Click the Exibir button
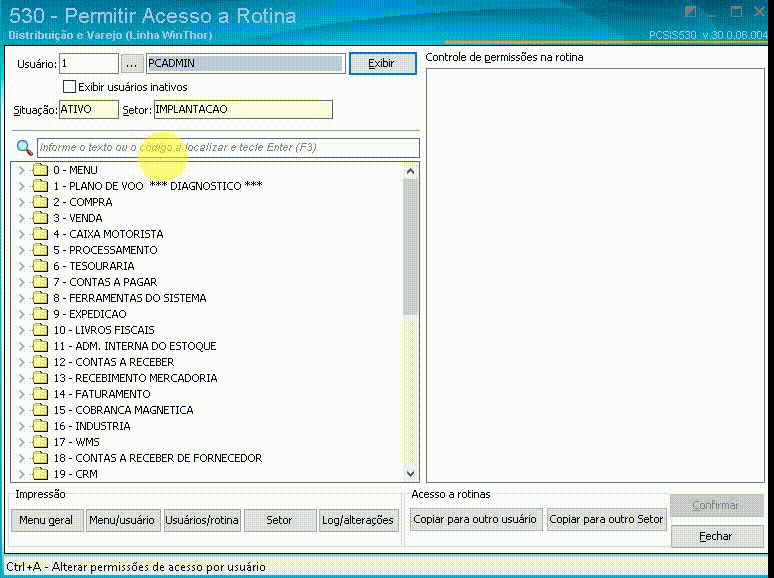The height and width of the screenshot is (578, 774). 383,64
